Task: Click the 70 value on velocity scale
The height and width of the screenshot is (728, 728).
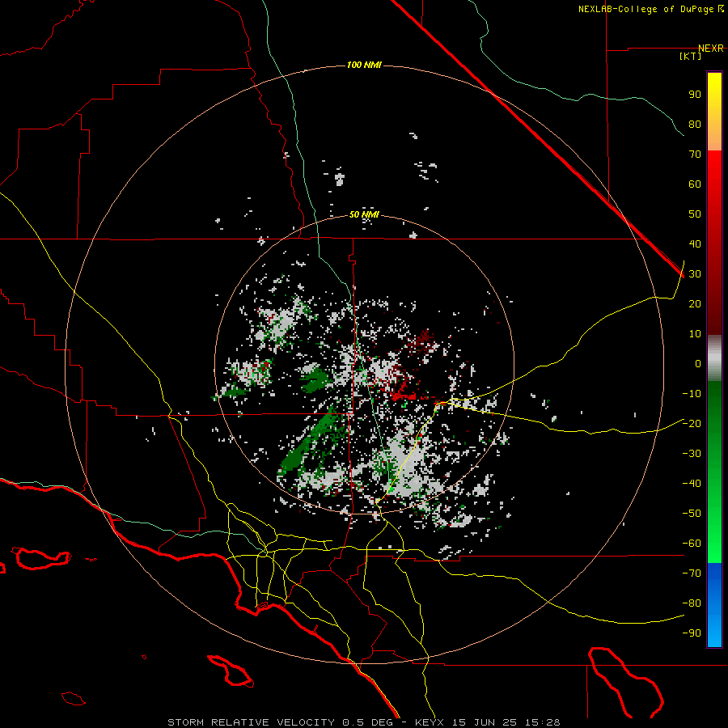Action: (x=695, y=154)
